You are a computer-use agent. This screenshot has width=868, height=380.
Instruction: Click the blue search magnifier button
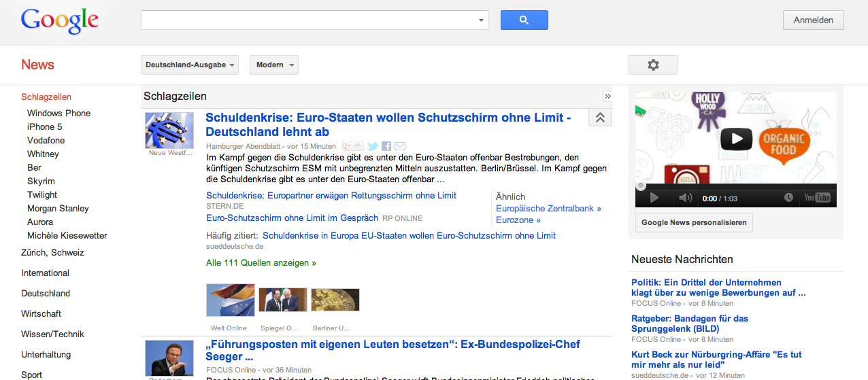[x=524, y=20]
